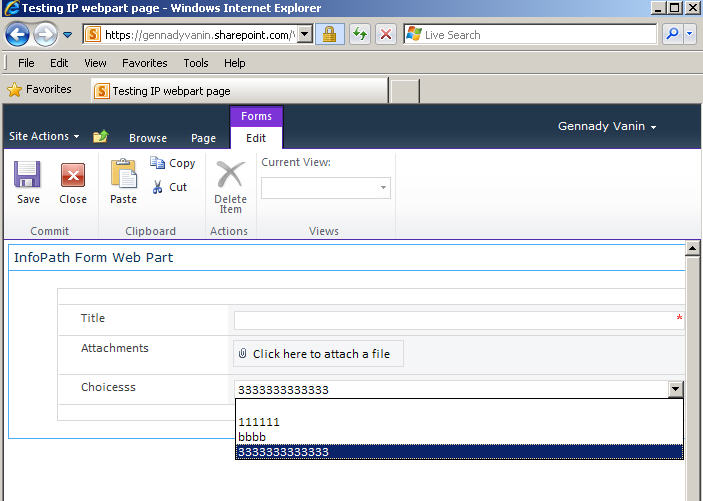Switch to the Page ribbon tab
This screenshot has width=703, height=501.
point(203,138)
